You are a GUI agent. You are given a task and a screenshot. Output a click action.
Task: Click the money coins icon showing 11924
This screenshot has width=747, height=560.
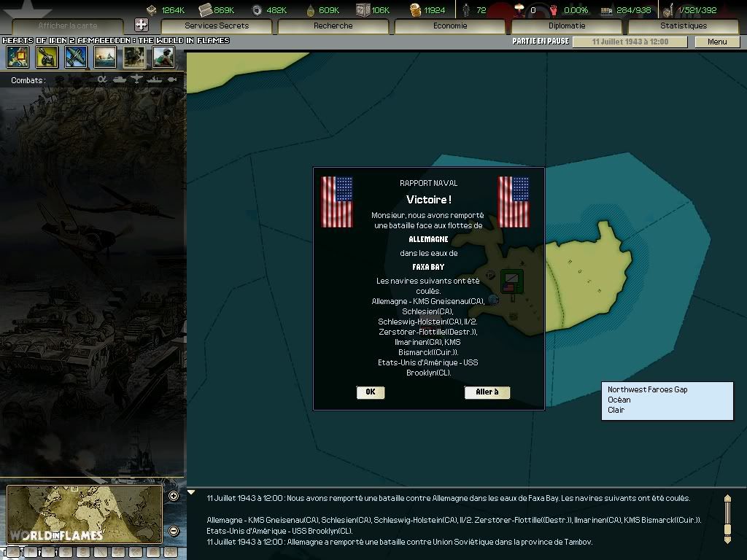[x=415, y=10]
